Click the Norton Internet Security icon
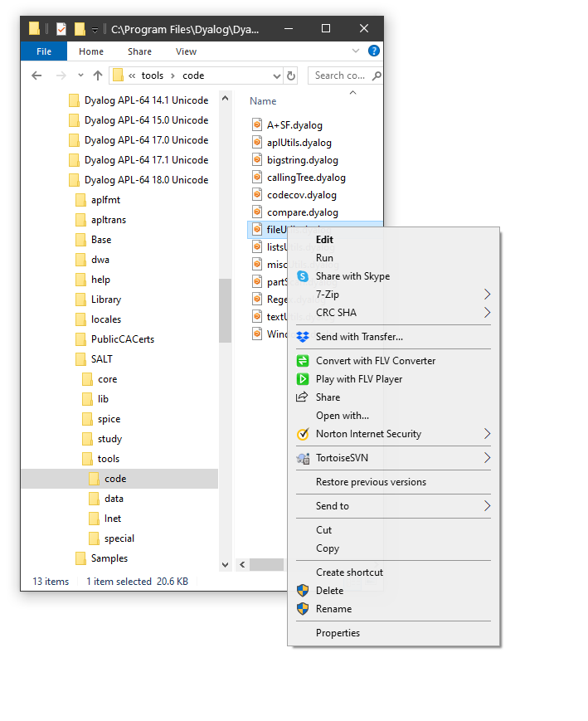 pyautogui.click(x=303, y=434)
